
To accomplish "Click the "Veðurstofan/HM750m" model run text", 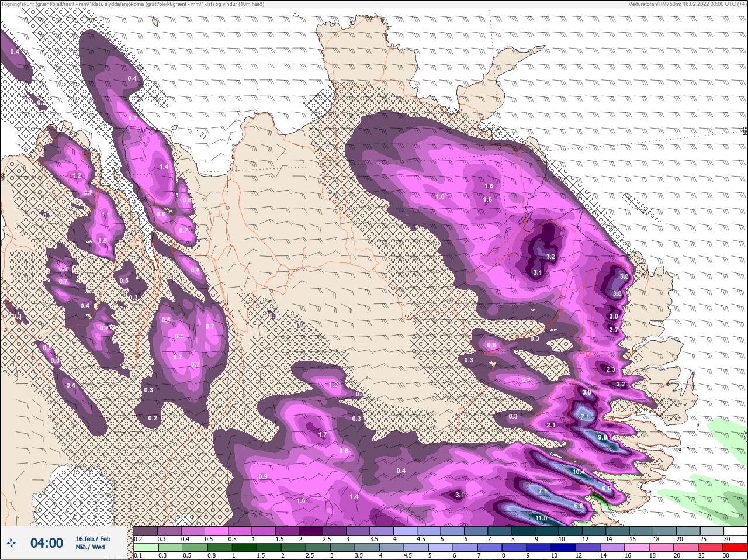I will [x=687, y=4].
